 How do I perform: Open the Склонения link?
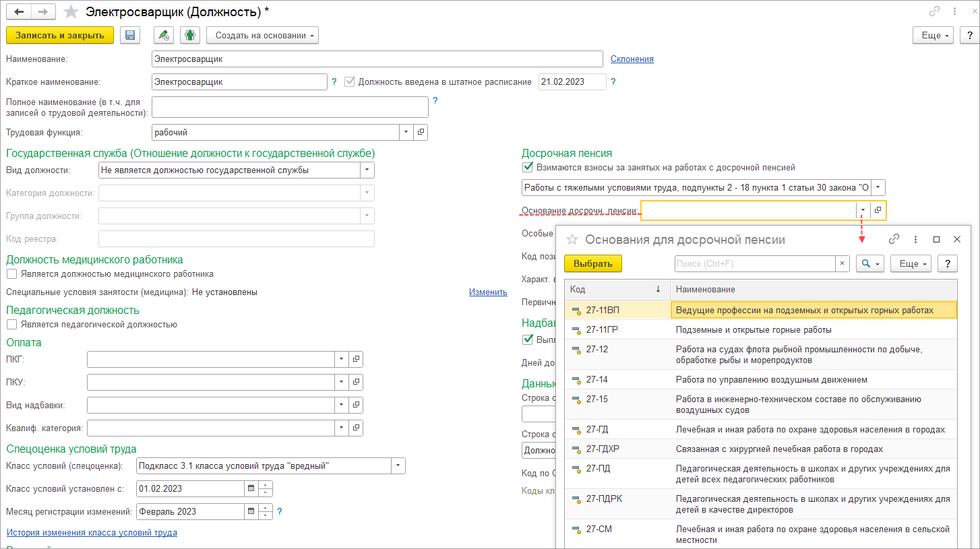click(x=632, y=59)
